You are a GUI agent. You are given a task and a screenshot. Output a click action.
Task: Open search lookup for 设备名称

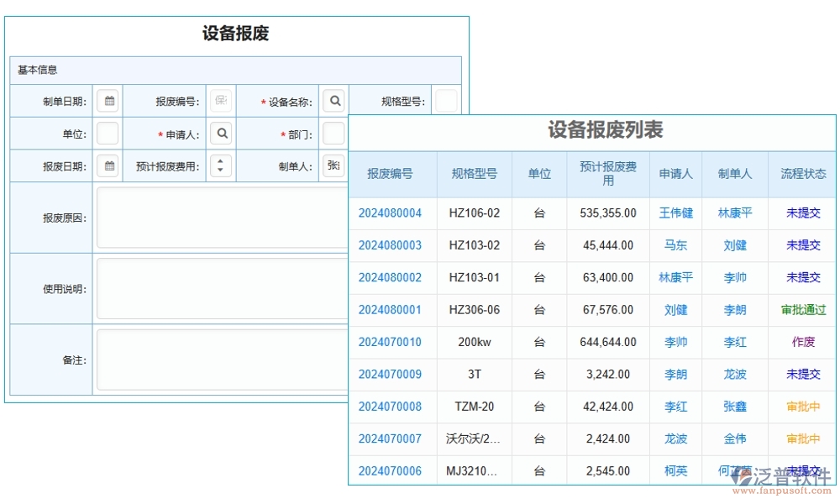[x=334, y=100]
